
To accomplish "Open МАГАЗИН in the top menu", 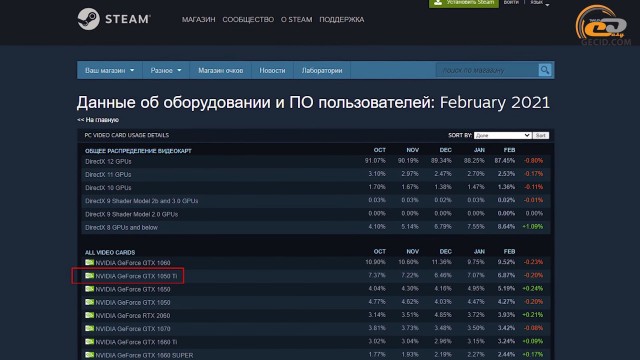I will click(x=198, y=20).
